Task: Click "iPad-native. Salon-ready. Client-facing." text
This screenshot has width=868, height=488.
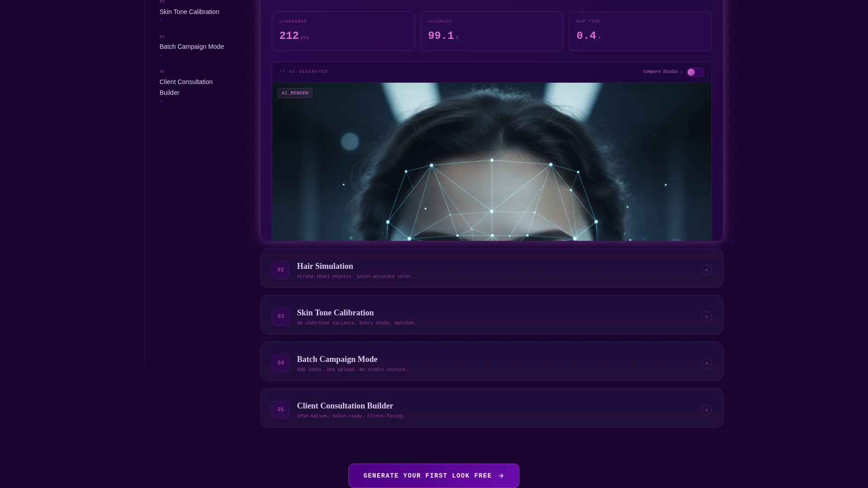Action: pos(351,416)
